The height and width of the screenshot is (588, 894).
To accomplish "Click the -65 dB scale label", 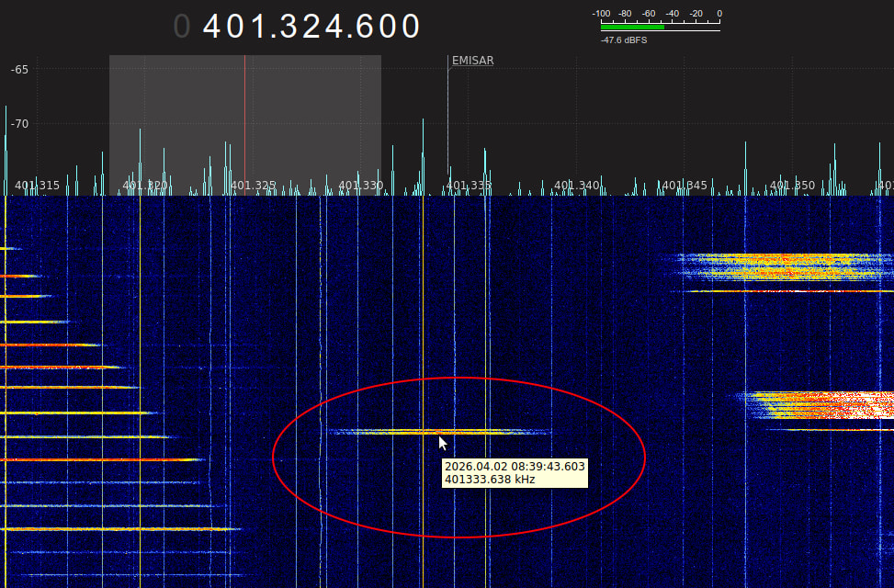I will [19, 70].
